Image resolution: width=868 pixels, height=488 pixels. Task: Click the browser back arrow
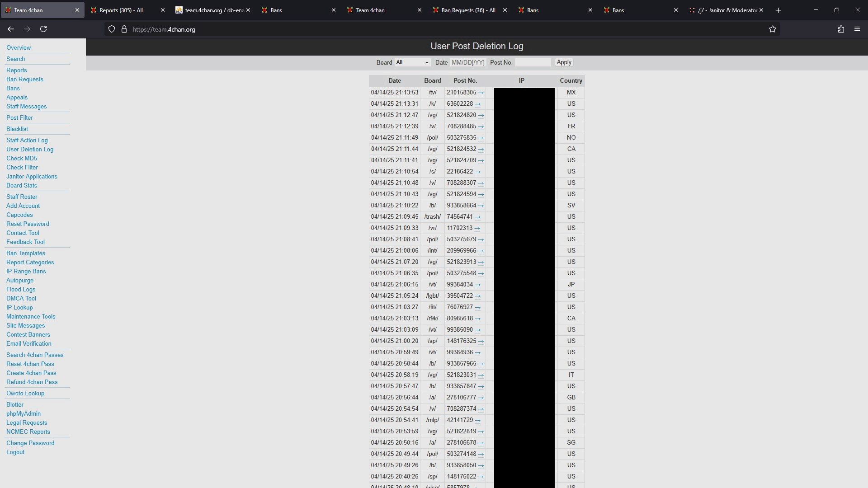point(11,29)
